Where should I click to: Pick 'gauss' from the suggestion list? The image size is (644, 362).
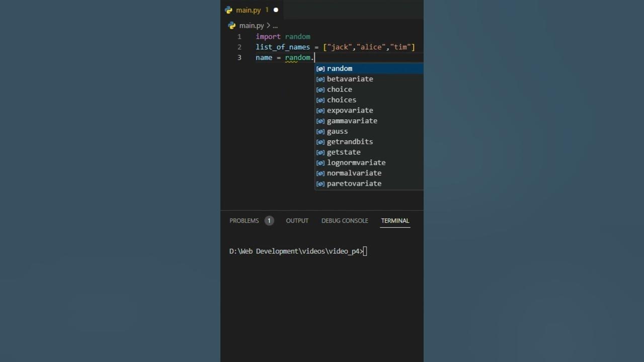[x=369, y=131]
